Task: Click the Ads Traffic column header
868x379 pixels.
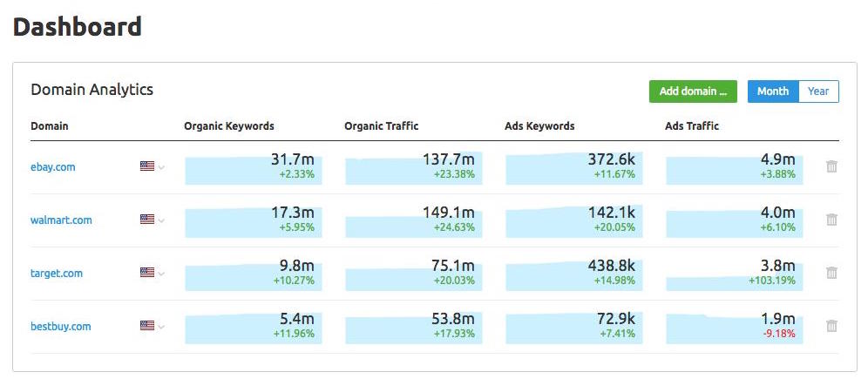Action: coord(692,126)
